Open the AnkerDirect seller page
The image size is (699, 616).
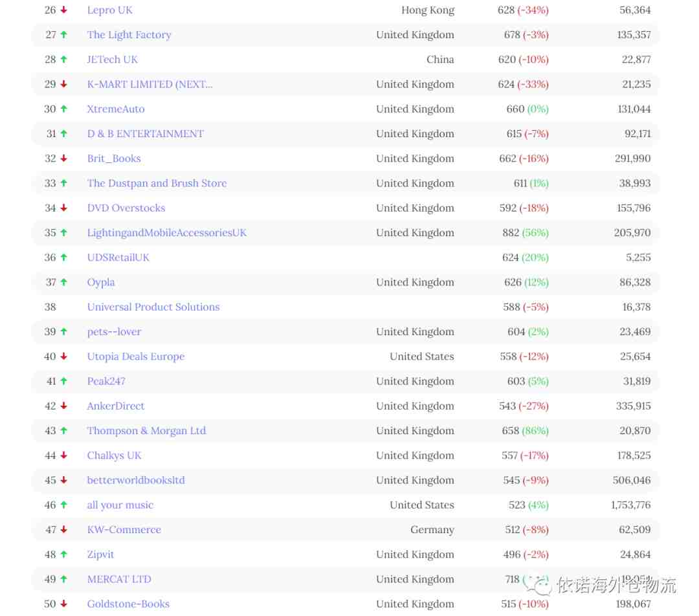coord(116,406)
